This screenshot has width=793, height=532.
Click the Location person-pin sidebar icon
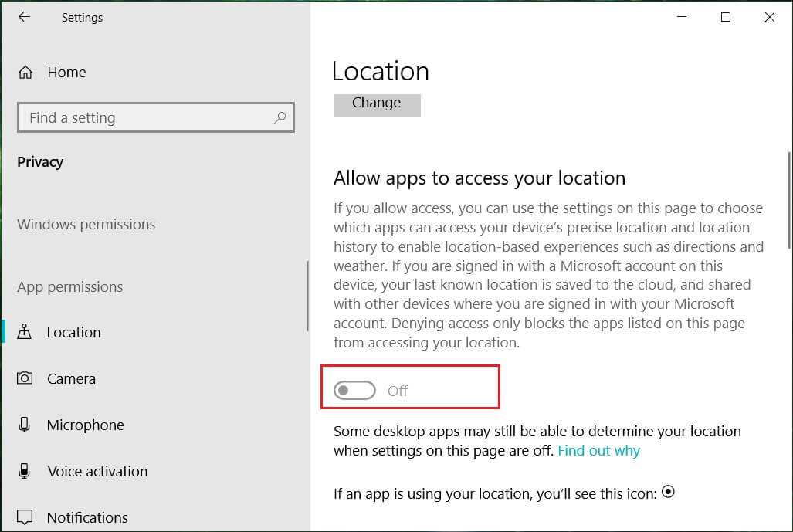tap(25, 333)
